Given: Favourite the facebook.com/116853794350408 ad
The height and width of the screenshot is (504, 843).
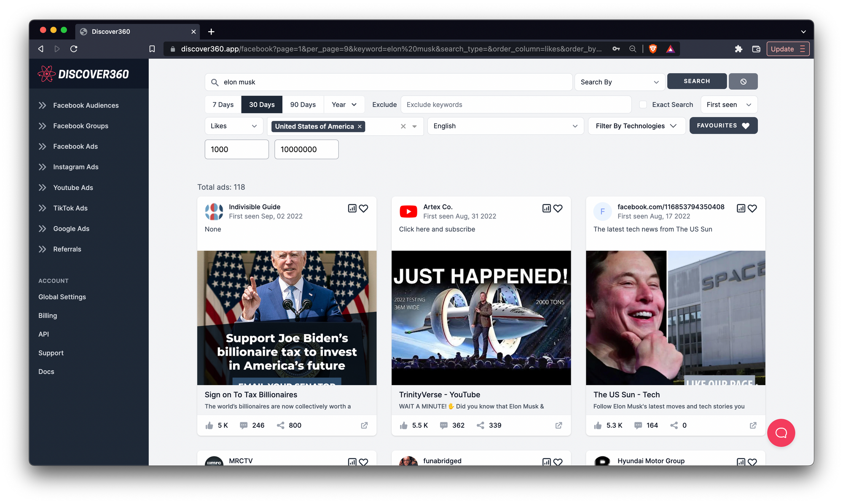Looking at the screenshot, I should tap(752, 208).
